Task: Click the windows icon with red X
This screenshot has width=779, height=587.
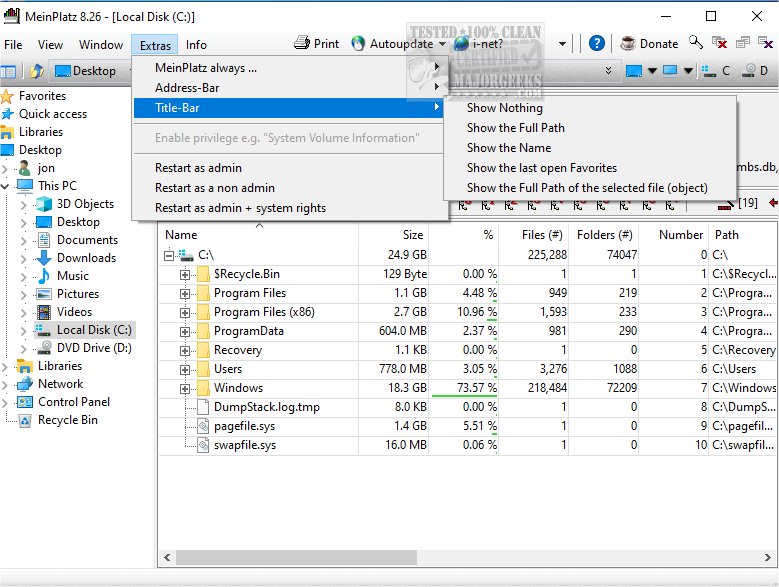Action: click(x=719, y=43)
